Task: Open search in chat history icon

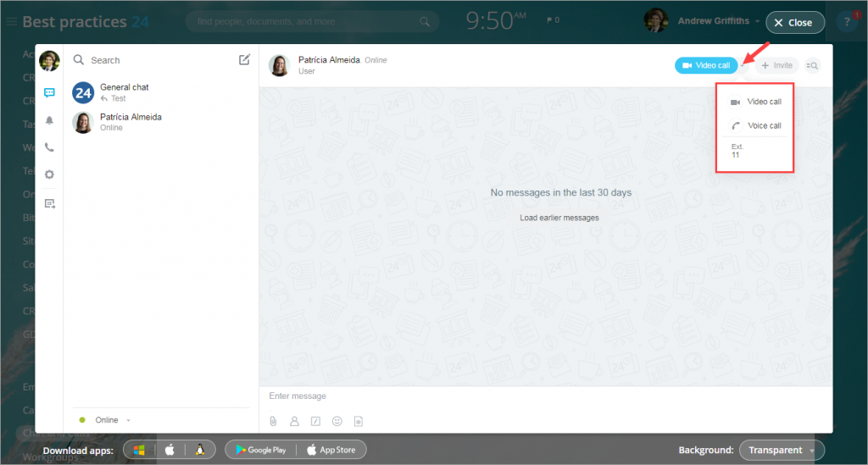Action: pyautogui.click(x=812, y=65)
